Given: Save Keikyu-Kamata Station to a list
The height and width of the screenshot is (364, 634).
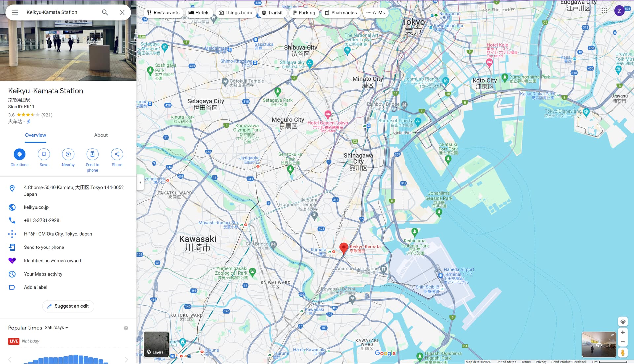Looking at the screenshot, I should tap(44, 154).
